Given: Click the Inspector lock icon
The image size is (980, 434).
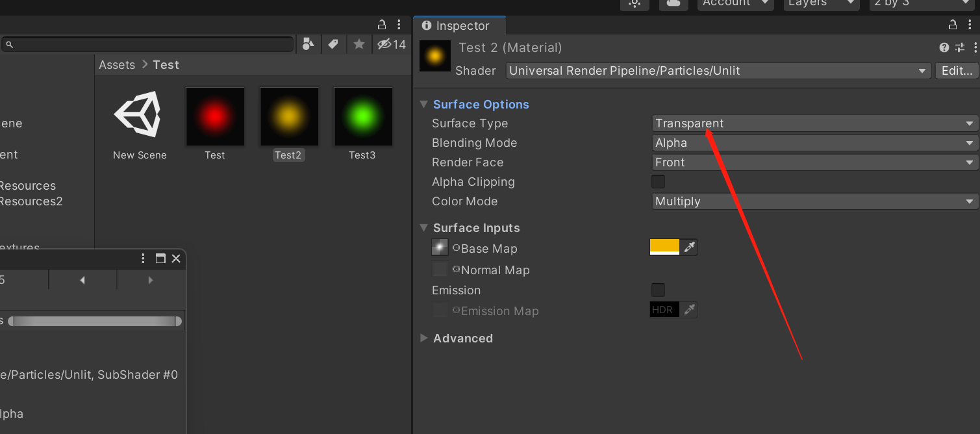Looking at the screenshot, I should (x=953, y=25).
